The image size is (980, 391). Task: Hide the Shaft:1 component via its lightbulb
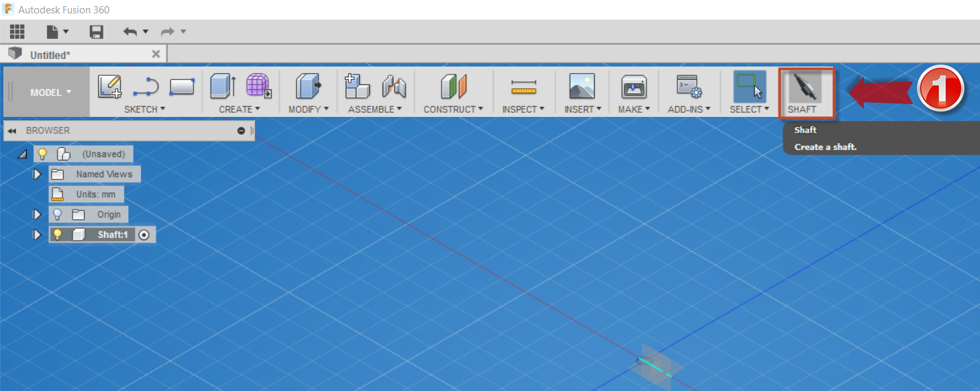click(x=59, y=234)
